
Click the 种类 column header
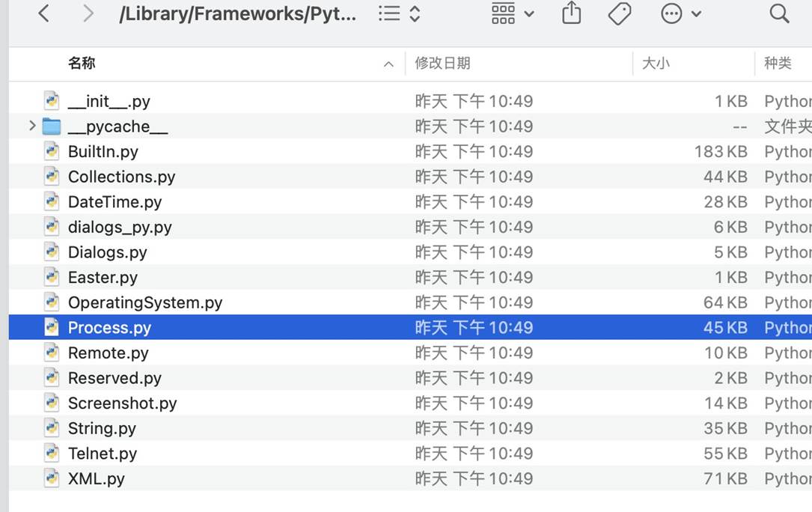click(x=778, y=64)
